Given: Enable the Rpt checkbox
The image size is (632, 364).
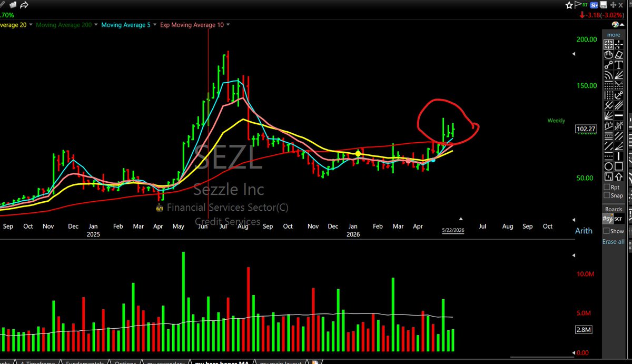Looking at the screenshot, I should pos(607,188).
